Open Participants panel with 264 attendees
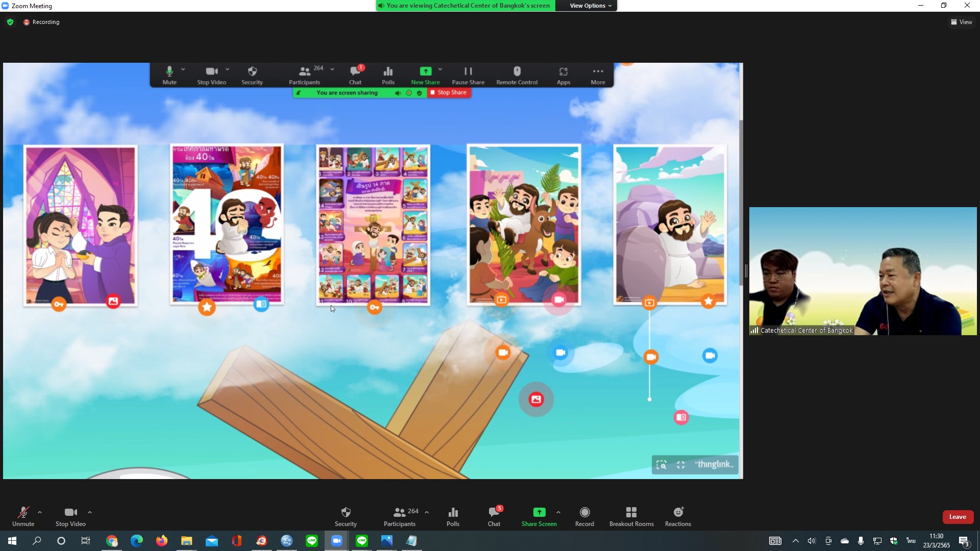The height and width of the screenshot is (551, 980). pyautogui.click(x=401, y=516)
